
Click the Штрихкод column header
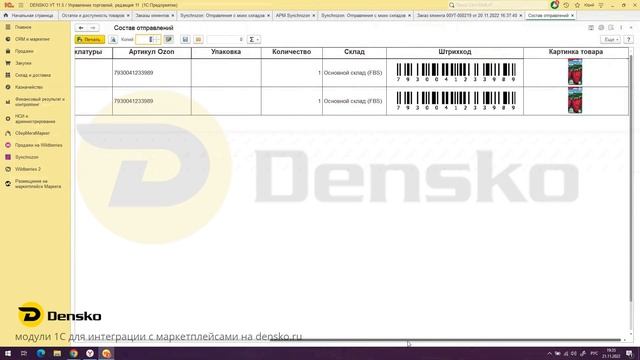click(x=455, y=52)
